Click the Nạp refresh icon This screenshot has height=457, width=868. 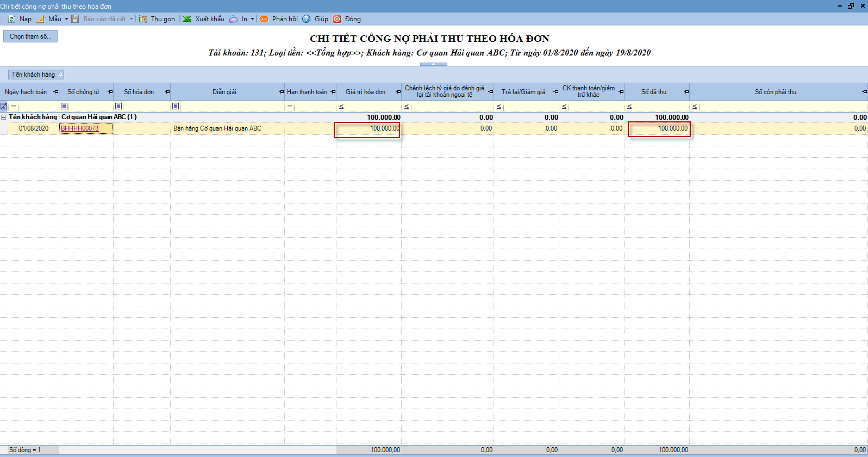(11, 19)
